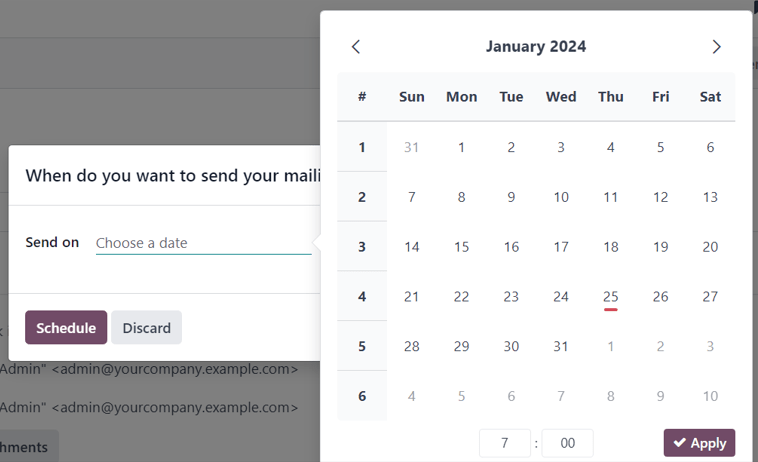This screenshot has width=758, height=462.
Task: Edit the minutes field showing 00
Action: pos(567,443)
